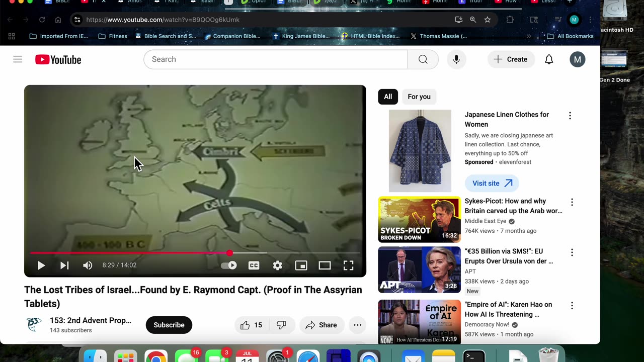
Task: Open the Fitness bookmarks folder
Action: tap(113, 36)
